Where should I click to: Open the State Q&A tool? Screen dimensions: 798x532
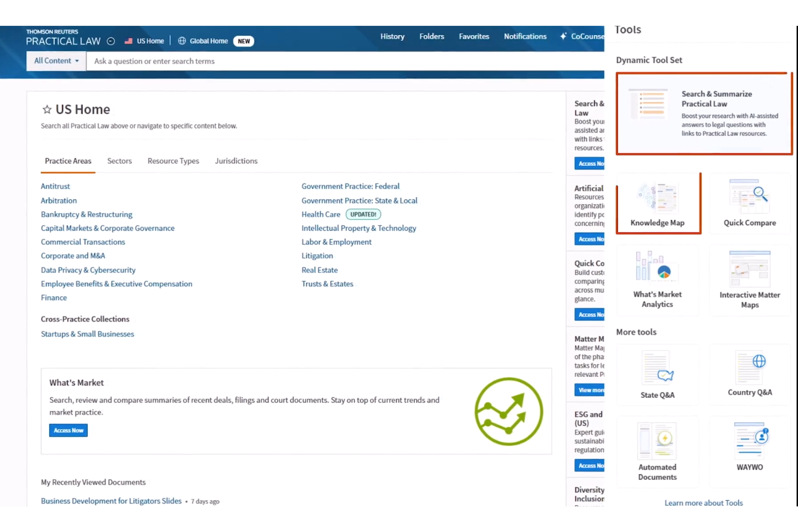(x=657, y=375)
